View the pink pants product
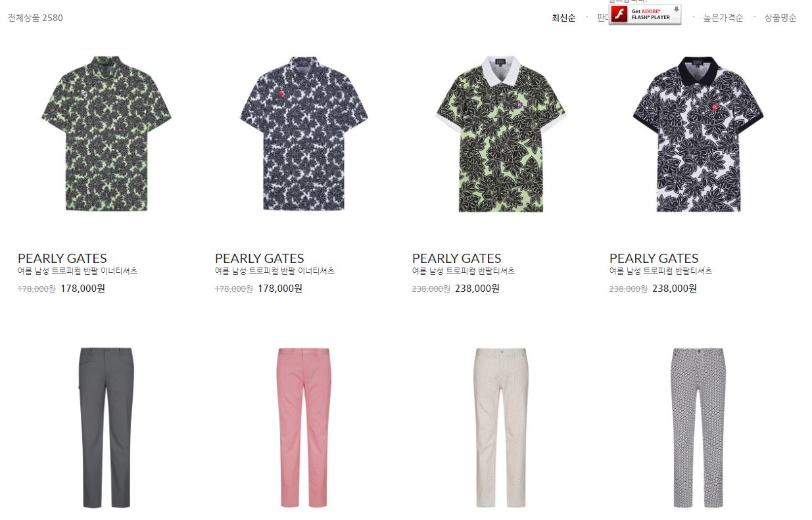812x520 pixels. pos(304,427)
